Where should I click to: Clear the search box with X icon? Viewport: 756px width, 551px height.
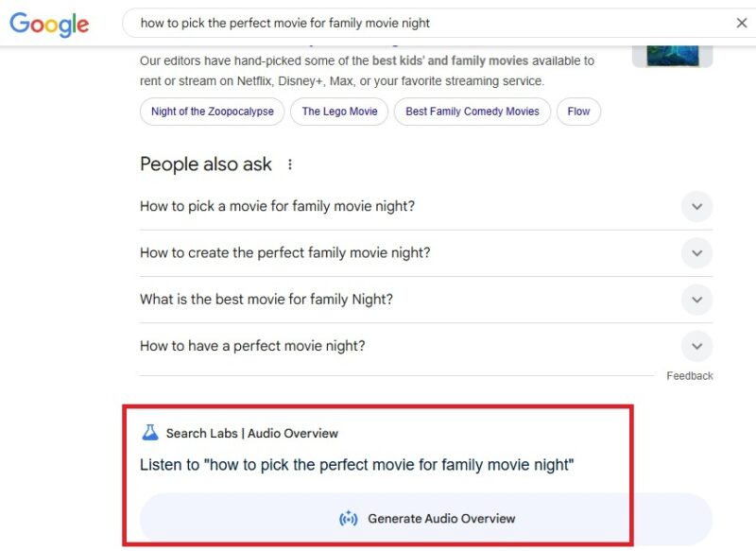[x=742, y=23]
